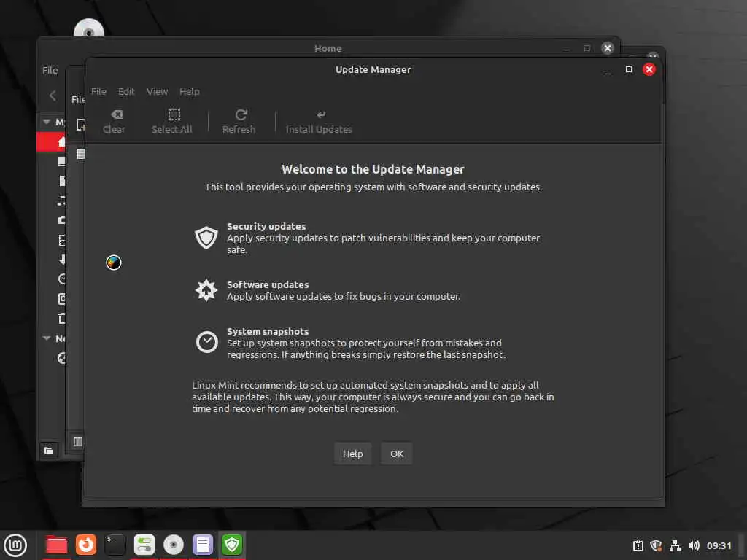Maximize the Update Manager window
Image resolution: width=747 pixels, height=560 pixels.
(x=629, y=69)
